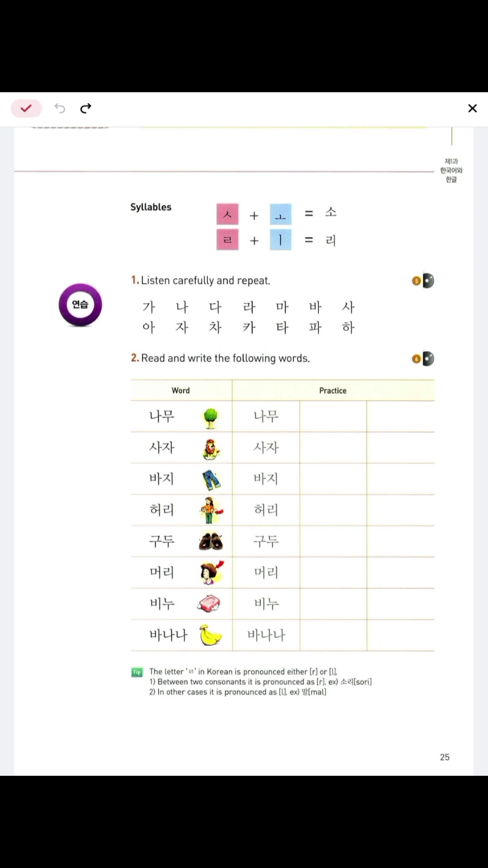
Task: Tap the brown shoes picture
Action: point(211,541)
